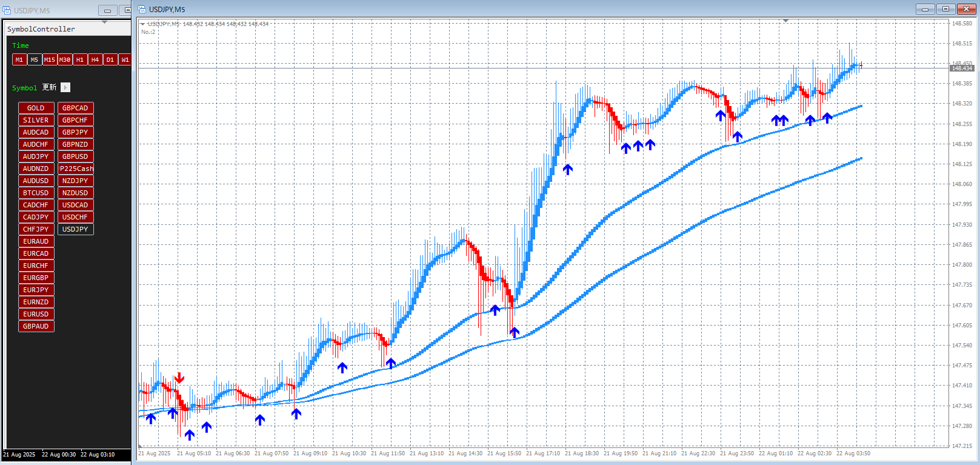Image resolution: width=980 pixels, height=465 pixels.
Task: Click the USDJPY,M5 chart window icon
Action: pos(142,9)
